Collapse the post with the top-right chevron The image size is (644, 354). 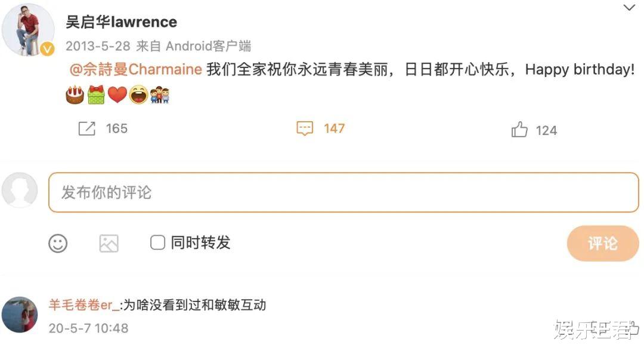coord(629,8)
